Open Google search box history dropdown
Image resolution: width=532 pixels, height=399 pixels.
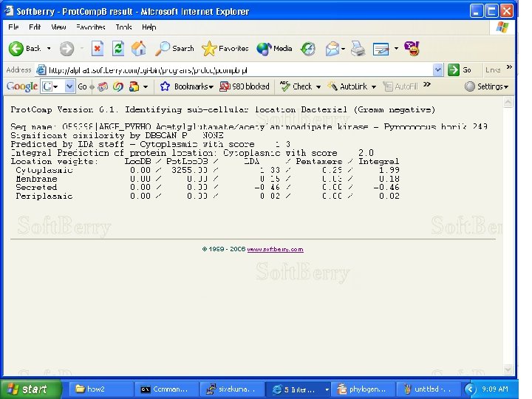(x=69, y=86)
